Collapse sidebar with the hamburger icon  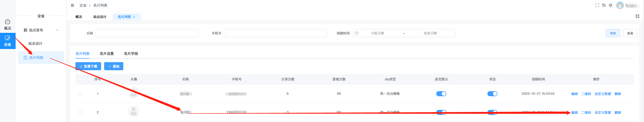[72, 5]
